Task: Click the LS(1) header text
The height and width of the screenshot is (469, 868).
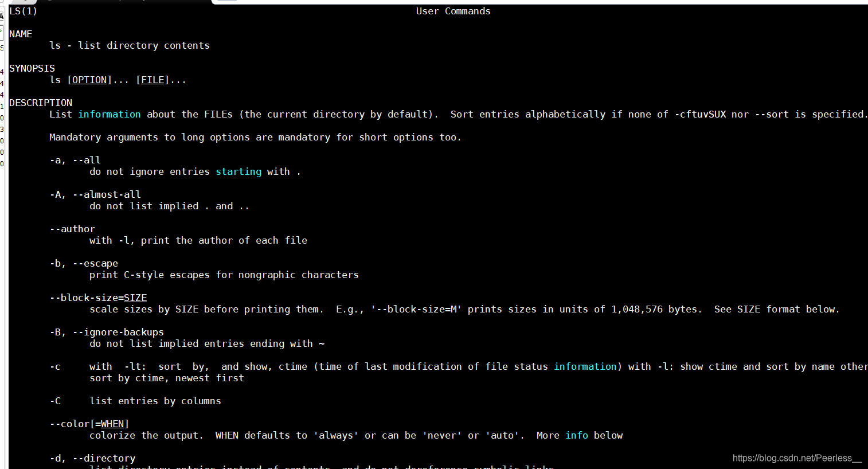Action: [x=24, y=11]
